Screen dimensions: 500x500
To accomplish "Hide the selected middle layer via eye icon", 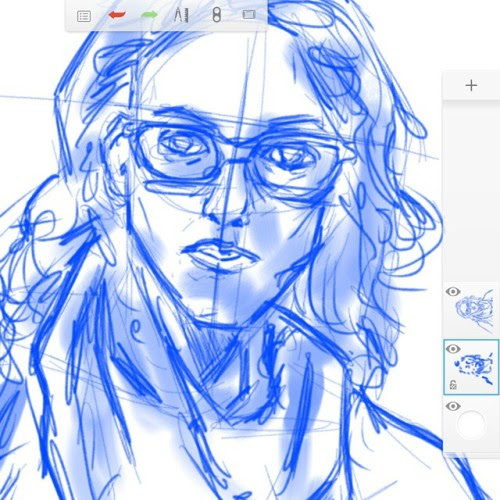I will 453,349.
